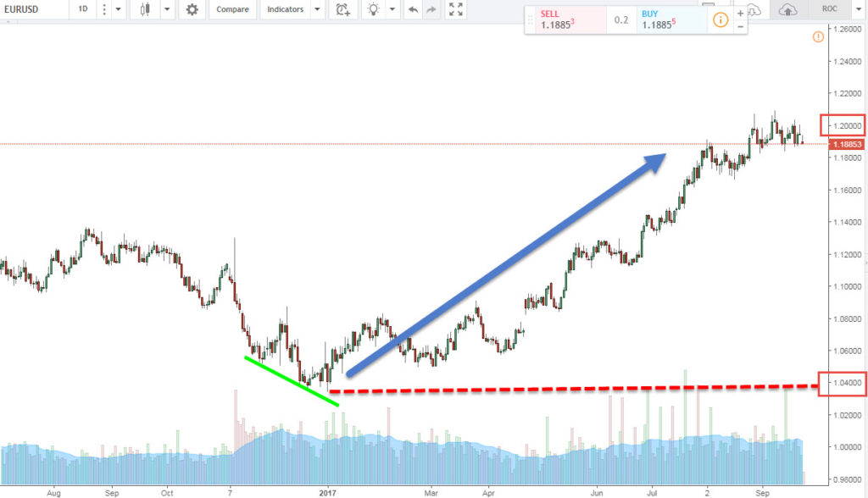Select the candlestick chart style icon

click(x=146, y=9)
